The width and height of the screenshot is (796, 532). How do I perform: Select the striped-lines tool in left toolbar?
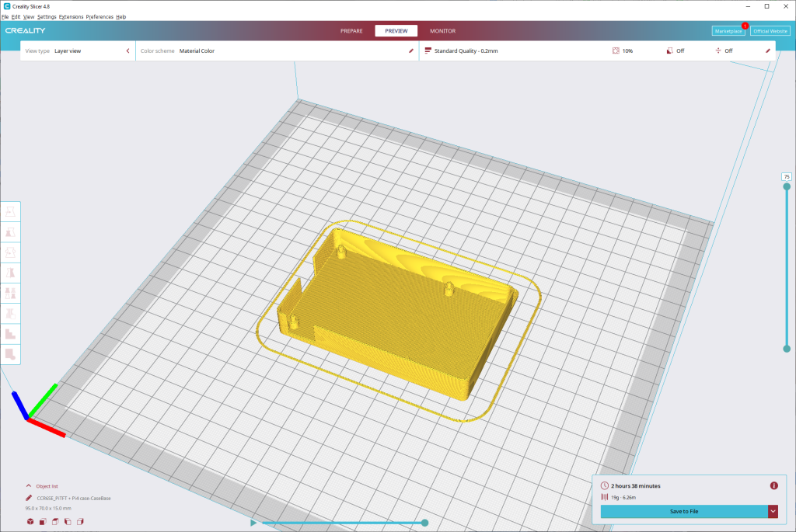(x=10, y=314)
